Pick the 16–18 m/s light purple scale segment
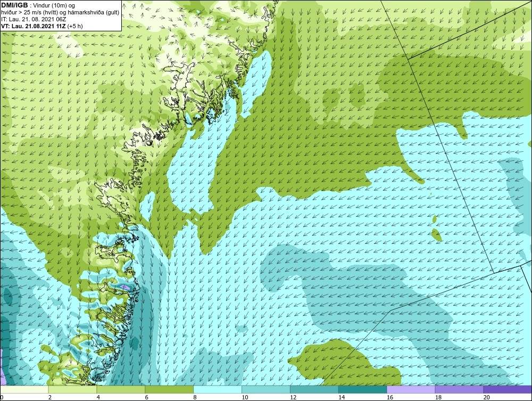The image size is (532, 401). [x=411, y=389]
